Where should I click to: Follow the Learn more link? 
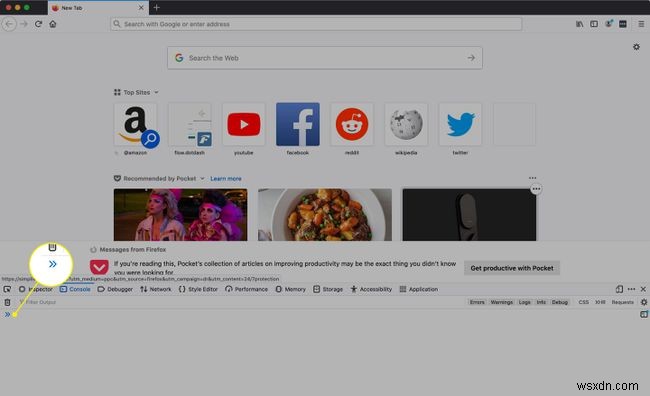[226, 179]
